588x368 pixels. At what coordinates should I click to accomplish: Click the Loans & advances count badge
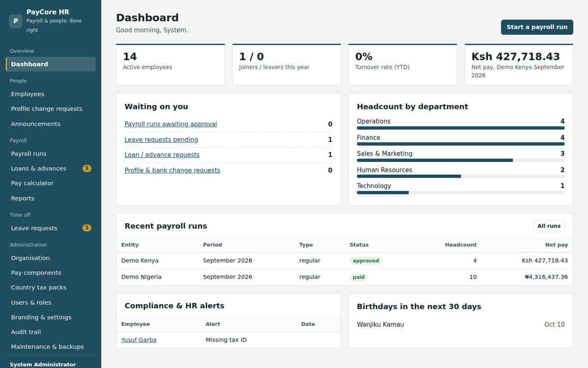87,168
